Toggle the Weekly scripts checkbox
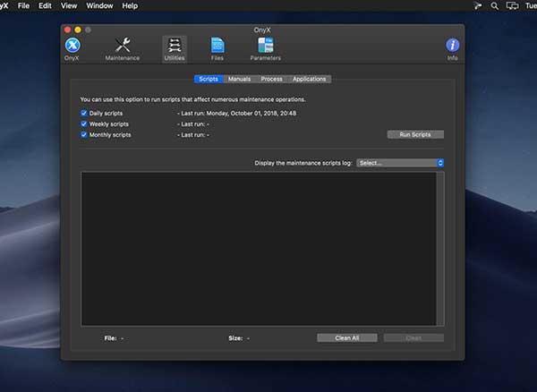The width and height of the screenshot is (537, 392). pos(84,124)
